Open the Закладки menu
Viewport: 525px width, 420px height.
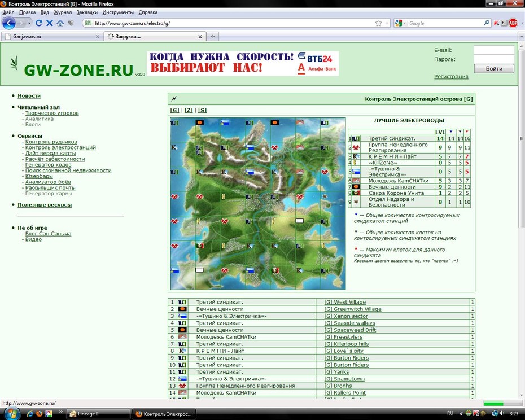(x=87, y=12)
